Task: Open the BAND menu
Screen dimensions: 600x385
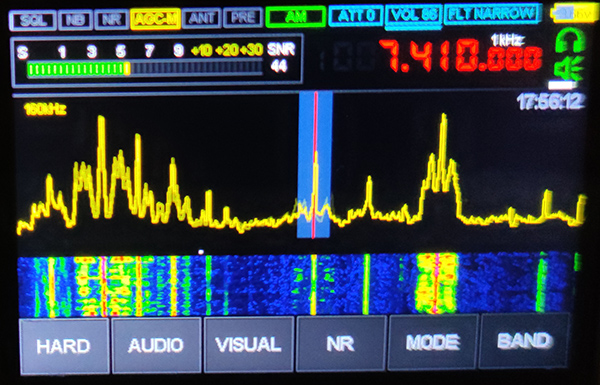Action: click(524, 341)
